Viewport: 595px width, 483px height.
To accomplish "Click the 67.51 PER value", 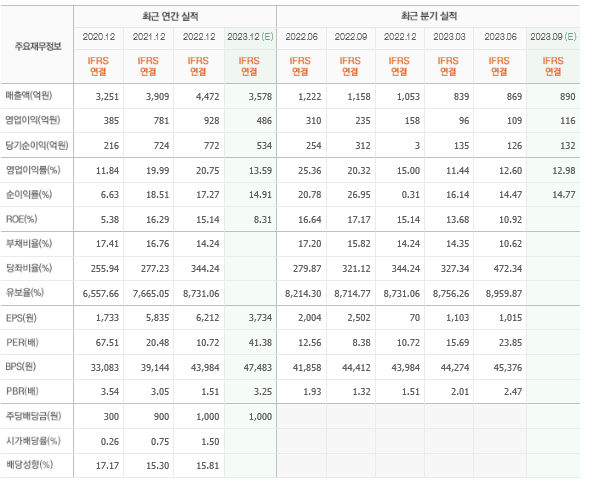I will click(107, 343).
